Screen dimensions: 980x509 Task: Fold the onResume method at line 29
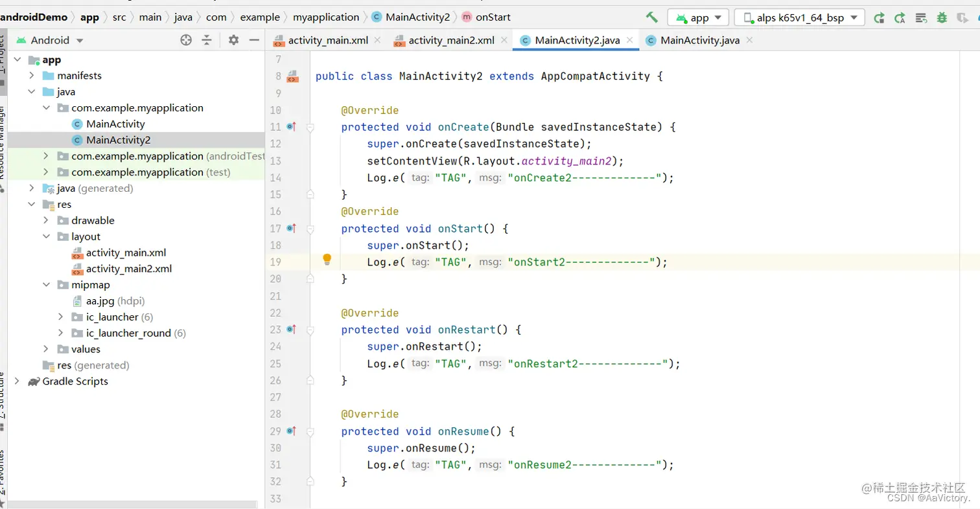click(x=310, y=432)
